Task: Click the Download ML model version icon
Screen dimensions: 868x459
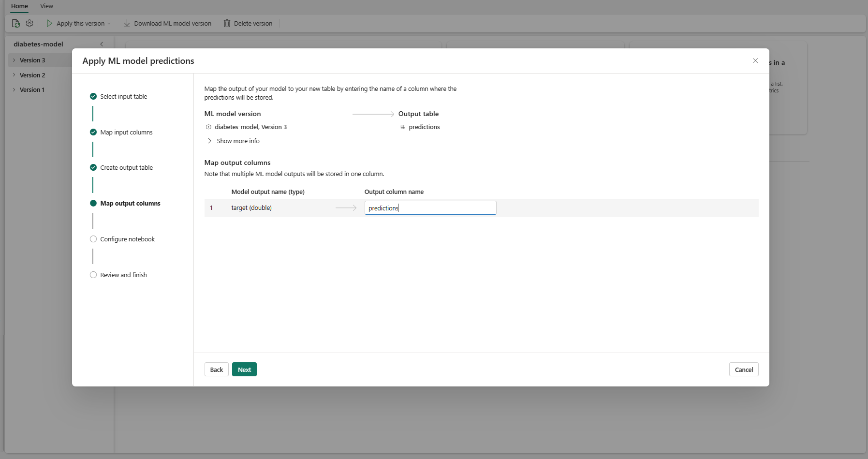Action: pos(127,23)
